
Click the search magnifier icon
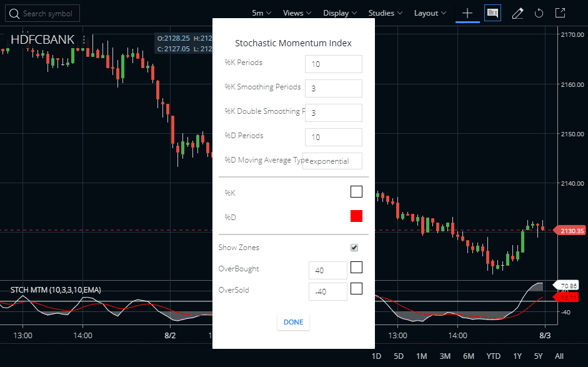point(14,13)
